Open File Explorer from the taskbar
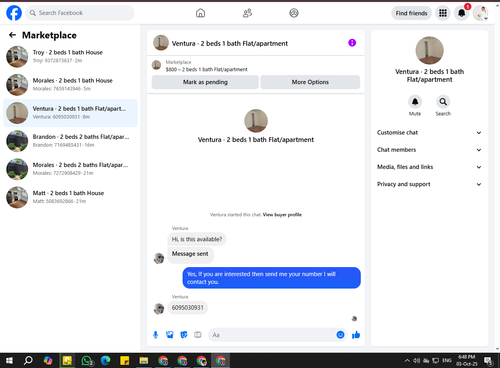This screenshot has width=500, height=368. [144, 361]
